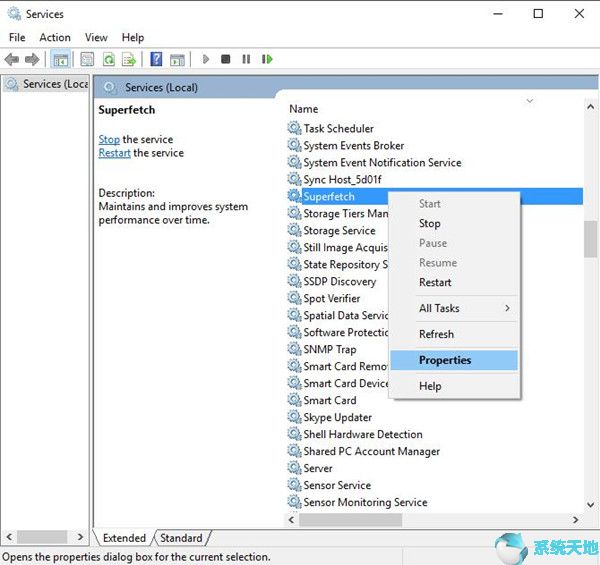The height and width of the screenshot is (565, 600).
Task: Click the Start Service play icon
Action: click(x=206, y=59)
